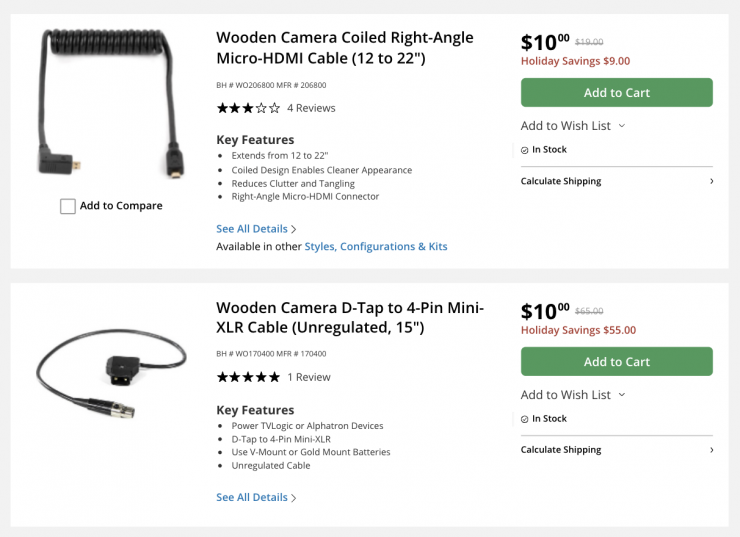Check Add to Compare for HDMI cable
Image resolution: width=740 pixels, height=537 pixels.
[68, 206]
